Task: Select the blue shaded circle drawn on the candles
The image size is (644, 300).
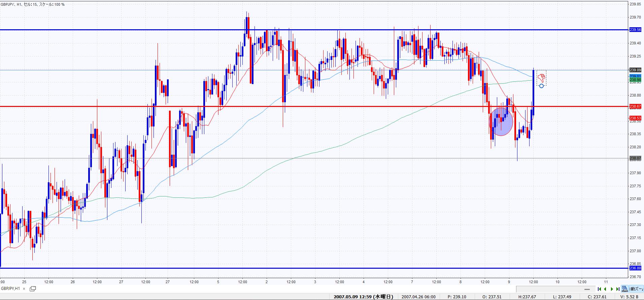Action: 501,121
